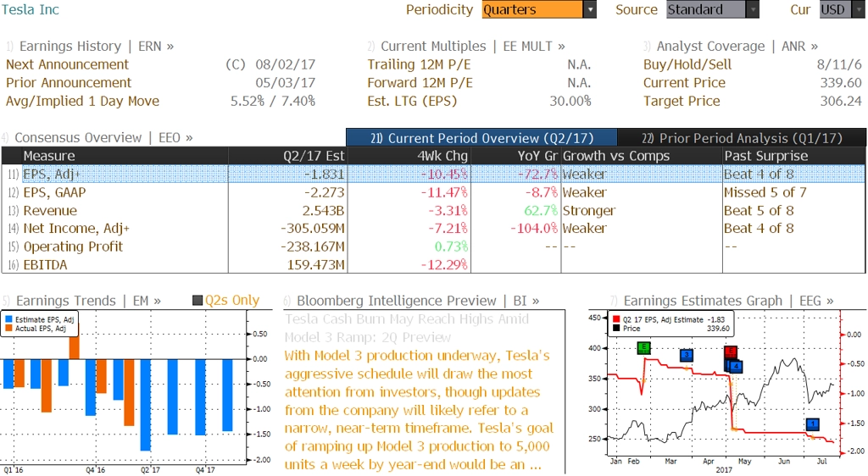
Task: Click the Tesla Inc company title
Action: 31,9
